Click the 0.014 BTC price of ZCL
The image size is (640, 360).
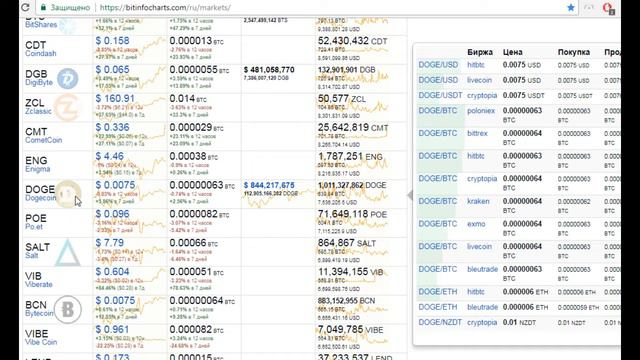[188, 98]
